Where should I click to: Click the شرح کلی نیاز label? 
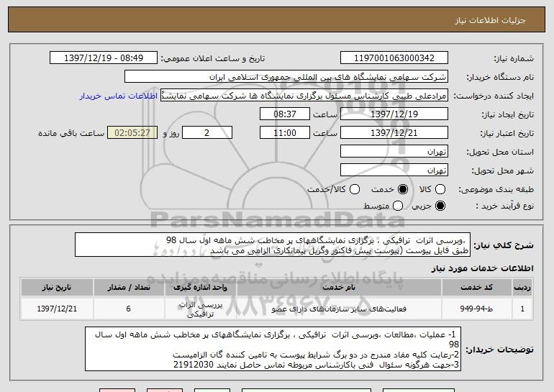pos(504,245)
